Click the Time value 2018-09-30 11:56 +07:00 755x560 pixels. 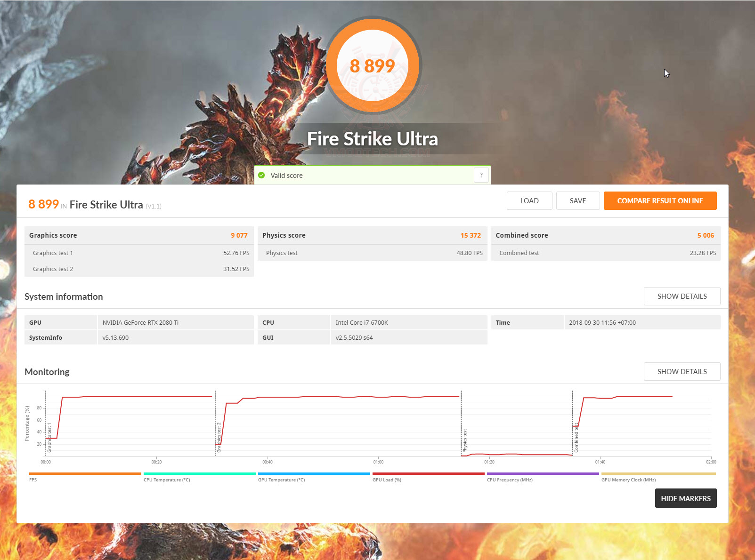602,322
